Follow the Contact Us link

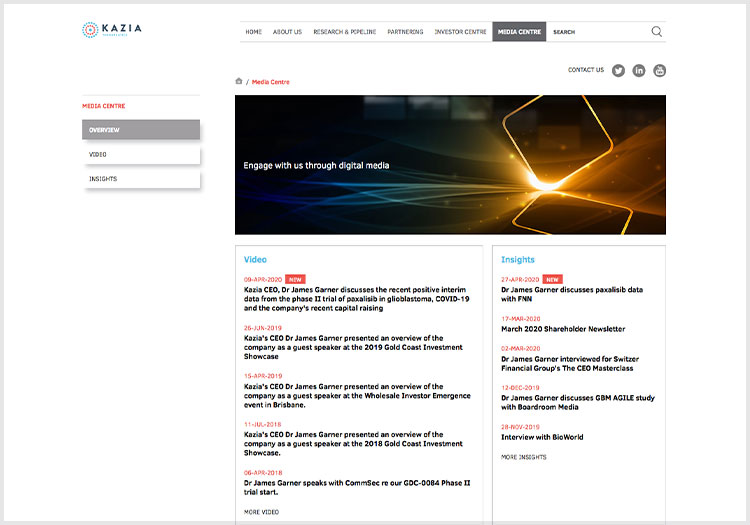586,70
